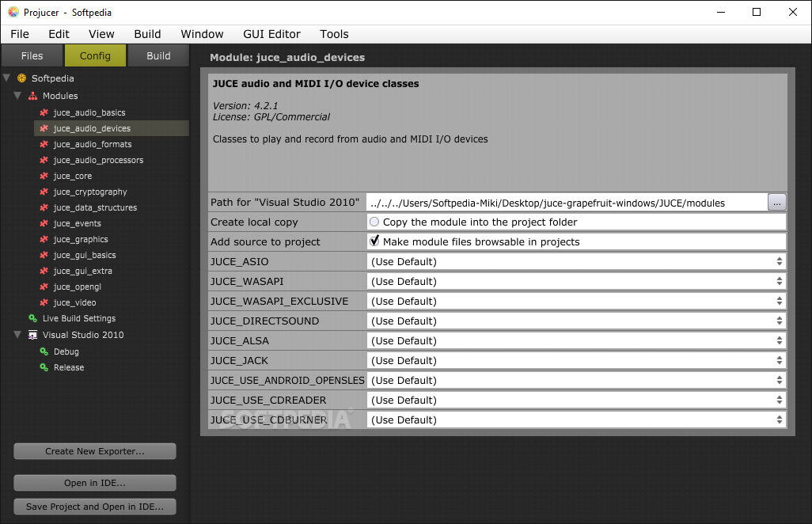Open the JUCE_ASIO dropdown

(576, 261)
